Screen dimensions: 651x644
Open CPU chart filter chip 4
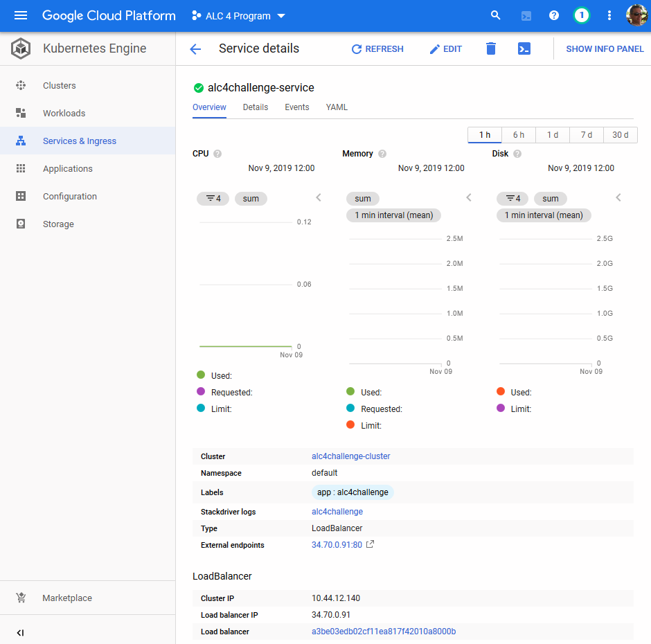[213, 199]
